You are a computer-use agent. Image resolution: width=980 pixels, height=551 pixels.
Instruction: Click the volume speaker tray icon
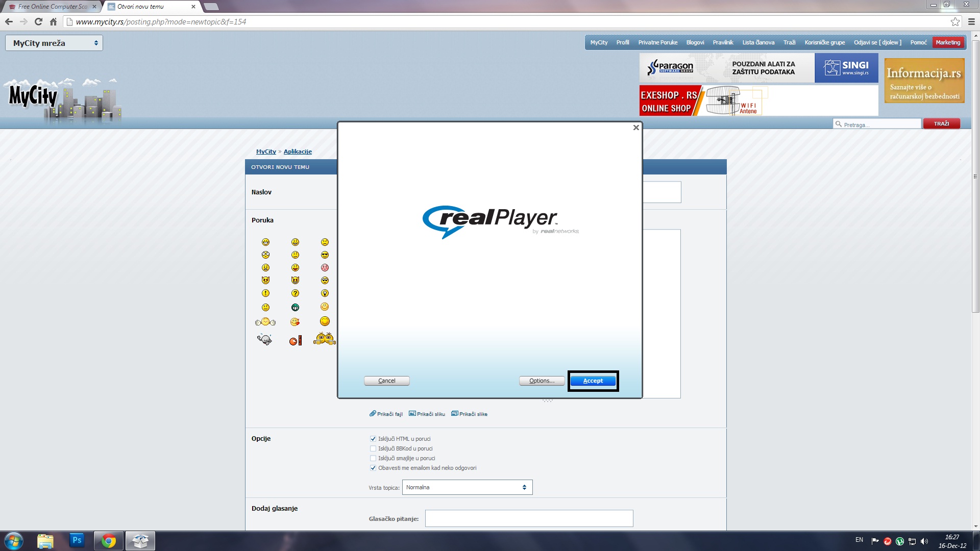[924, 541]
